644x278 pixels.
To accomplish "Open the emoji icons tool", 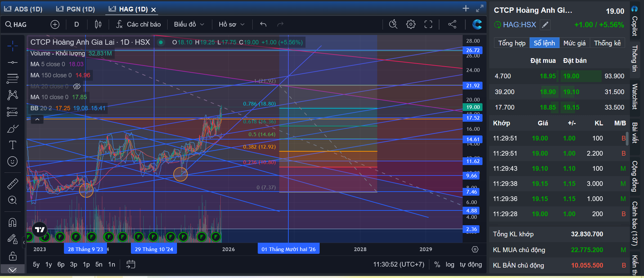I will (12, 162).
